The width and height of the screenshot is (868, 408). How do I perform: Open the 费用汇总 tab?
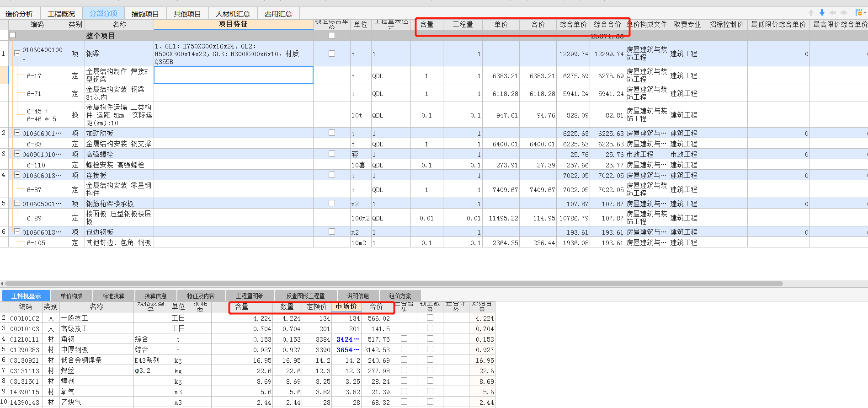pos(278,14)
